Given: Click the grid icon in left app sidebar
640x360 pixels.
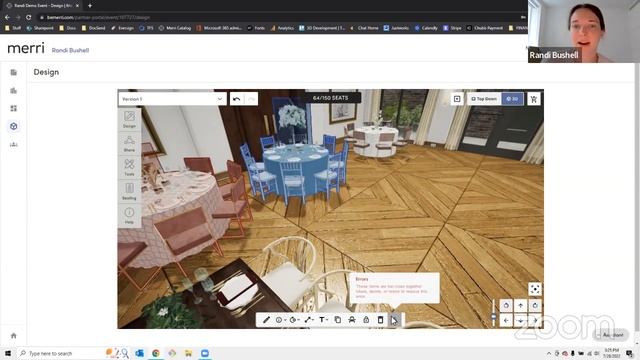Looking at the screenshot, I should click(x=13, y=109).
